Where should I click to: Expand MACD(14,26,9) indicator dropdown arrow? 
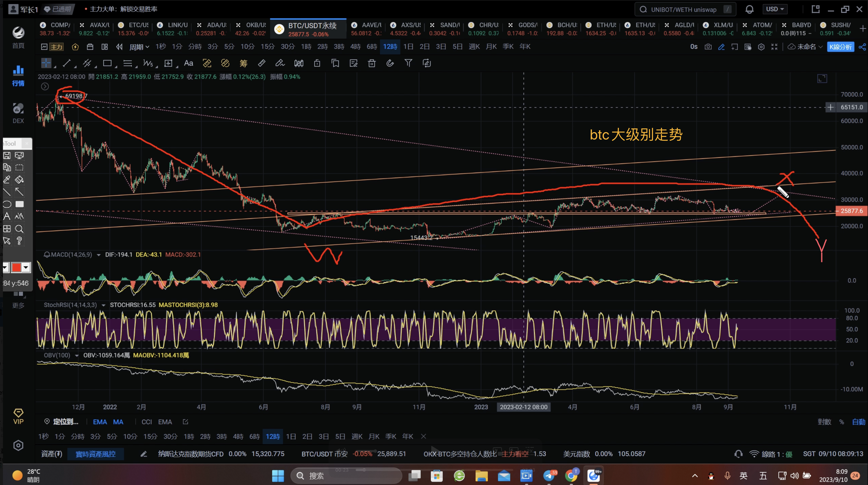[99, 255]
